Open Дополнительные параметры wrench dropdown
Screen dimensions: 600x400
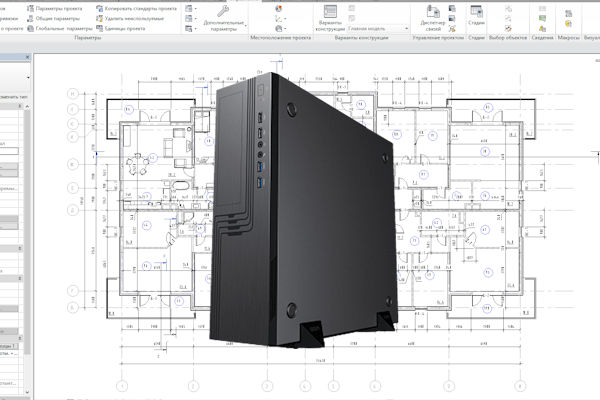pos(224,17)
